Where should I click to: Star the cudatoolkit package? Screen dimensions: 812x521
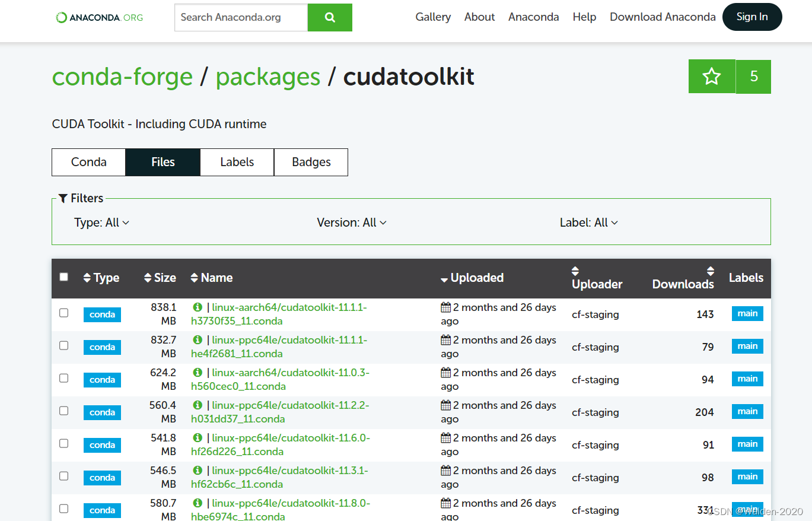click(x=712, y=77)
